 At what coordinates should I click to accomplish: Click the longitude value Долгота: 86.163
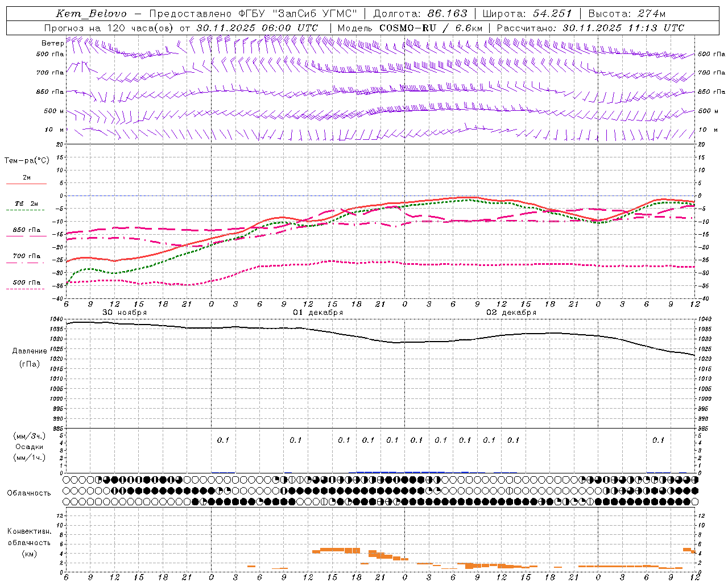(x=420, y=14)
